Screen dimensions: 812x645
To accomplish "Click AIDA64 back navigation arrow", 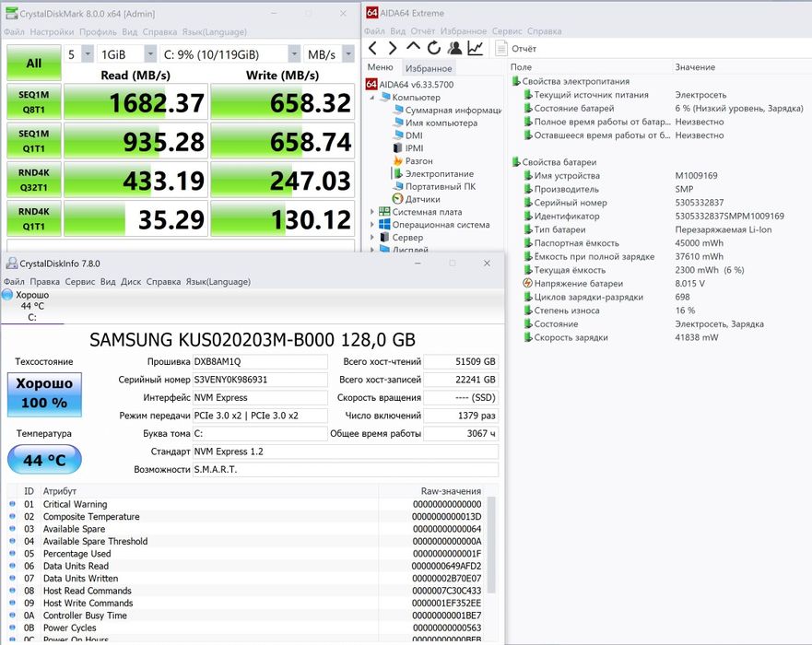I will click(372, 48).
